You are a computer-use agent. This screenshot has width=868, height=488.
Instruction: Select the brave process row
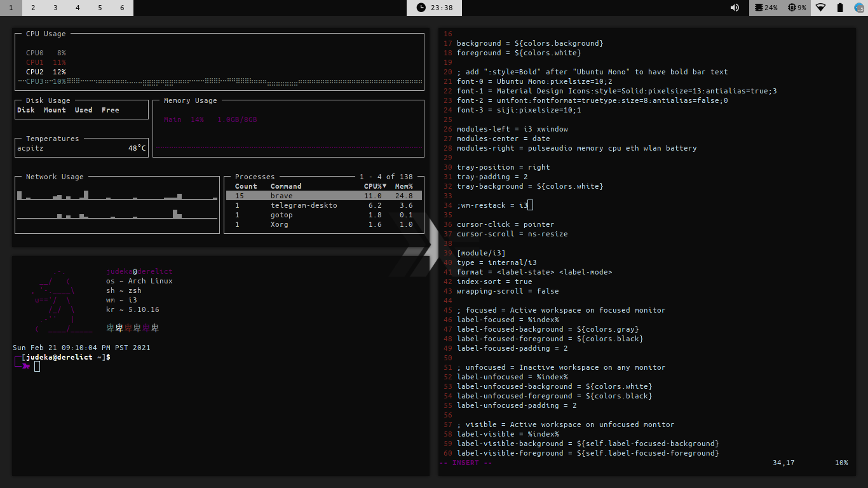coord(324,196)
